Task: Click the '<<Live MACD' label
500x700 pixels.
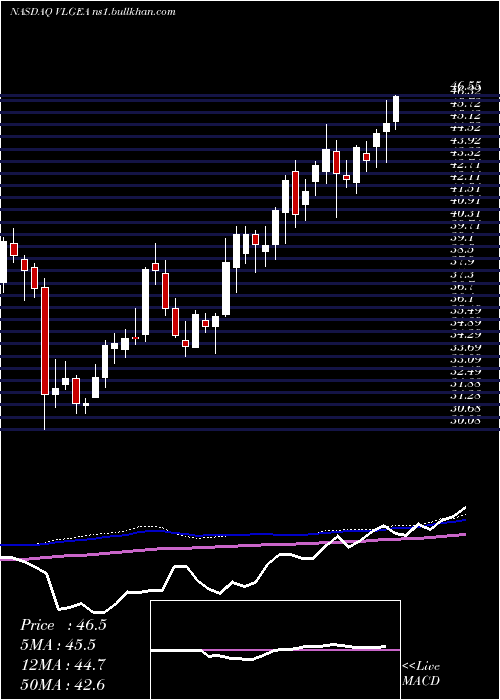Action: click(421, 673)
